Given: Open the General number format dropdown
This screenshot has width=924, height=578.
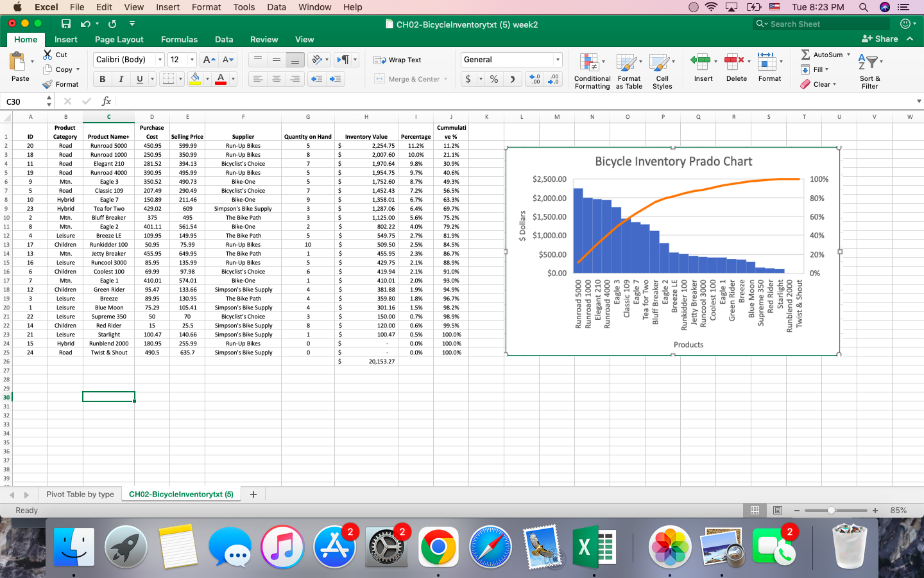Looking at the screenshot, I should [556, 59].
